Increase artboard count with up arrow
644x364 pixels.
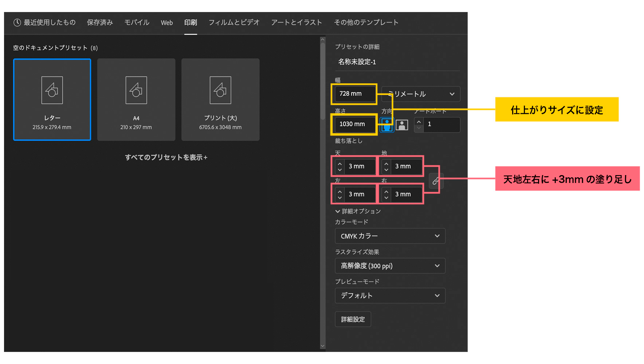(419, 122)
